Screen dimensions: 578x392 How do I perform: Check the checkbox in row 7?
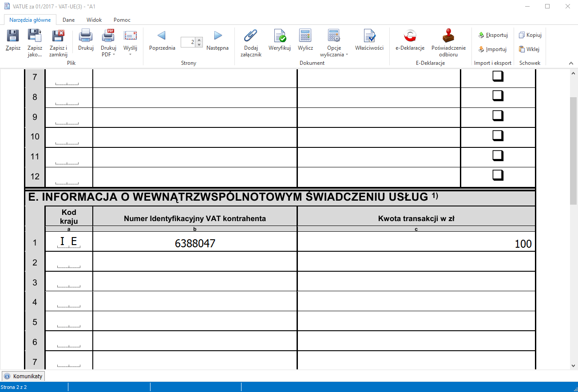(x=497, y=75)
